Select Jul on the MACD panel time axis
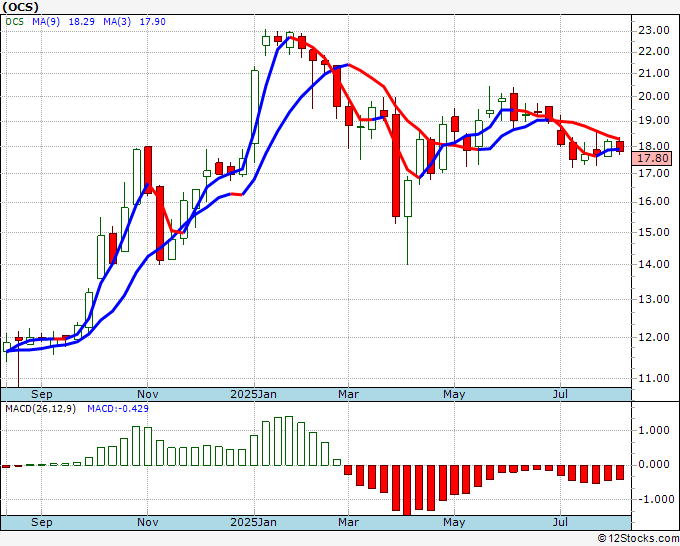680x546 pixels. [x=560, y=522]
